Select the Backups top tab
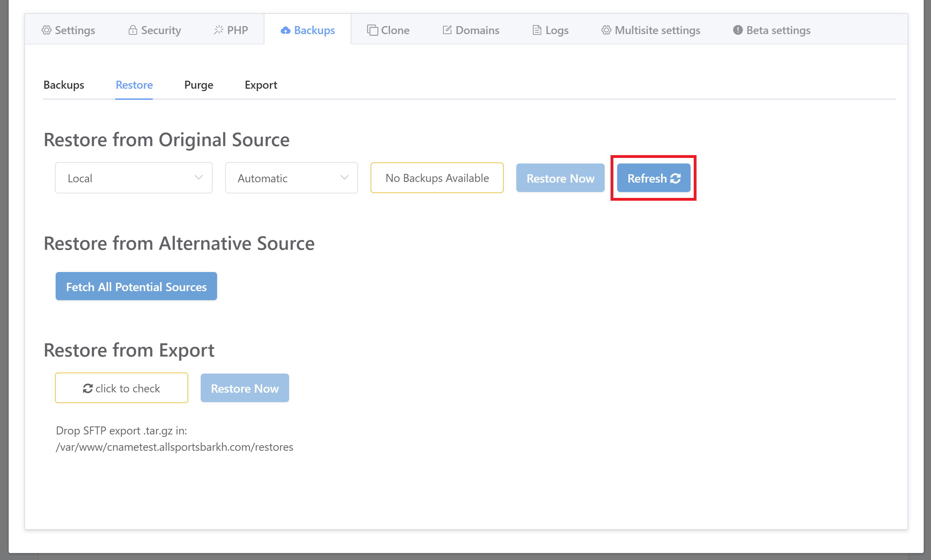The width and height of the screenshot is (931, 560). (x=308, y=30)
